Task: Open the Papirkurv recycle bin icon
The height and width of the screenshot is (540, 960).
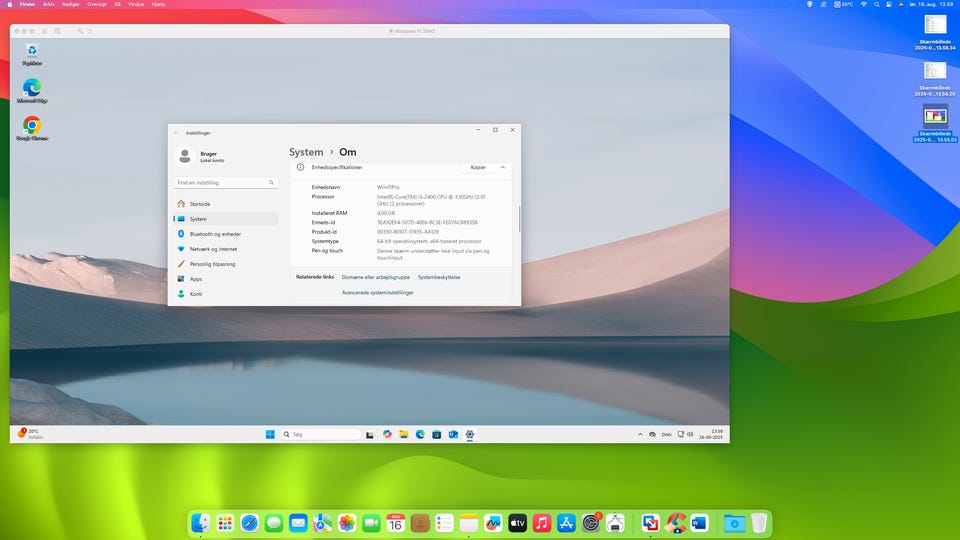Action: point(32,51)
